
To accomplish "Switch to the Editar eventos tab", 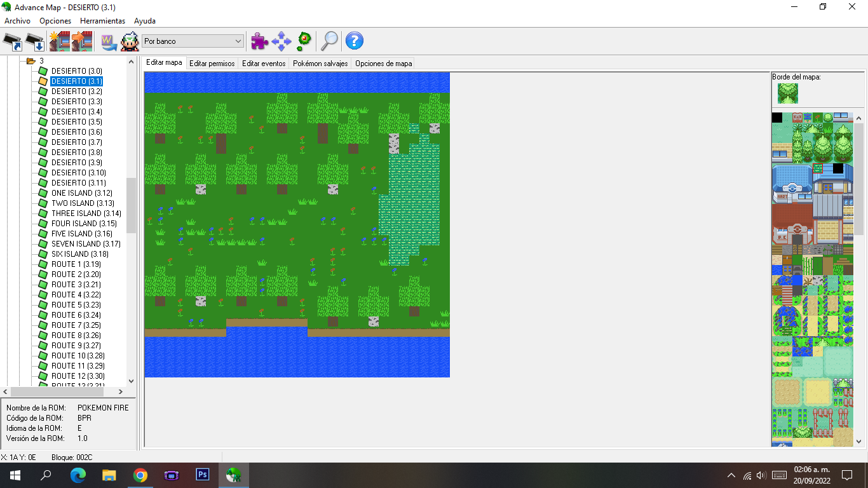I will click(264, 64).
